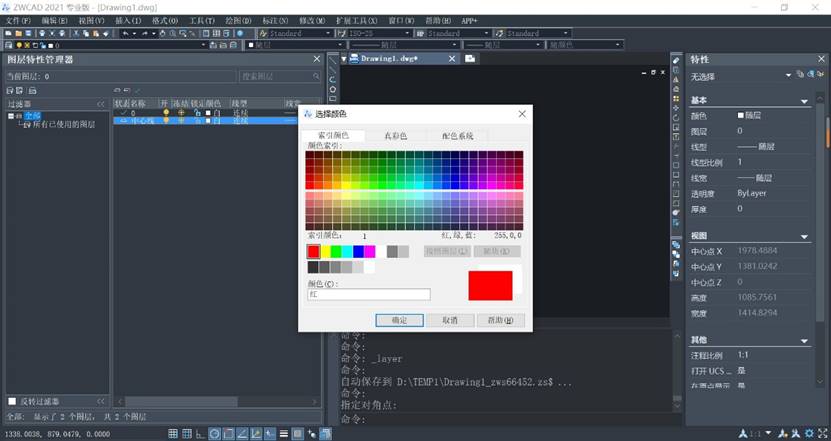
Task: Collapse the 视图 properties section
Action: click(x=804, y=236)
